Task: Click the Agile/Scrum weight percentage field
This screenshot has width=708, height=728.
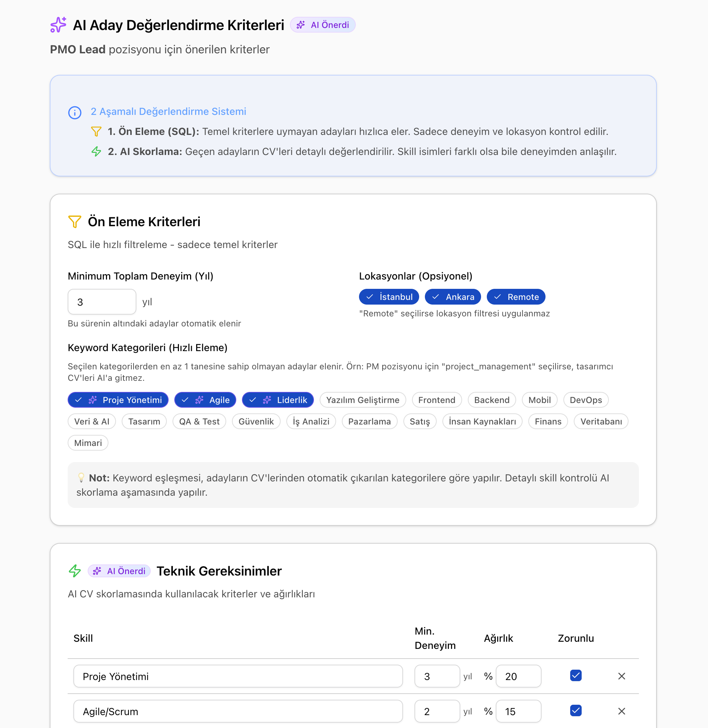Action: [518, 711]
